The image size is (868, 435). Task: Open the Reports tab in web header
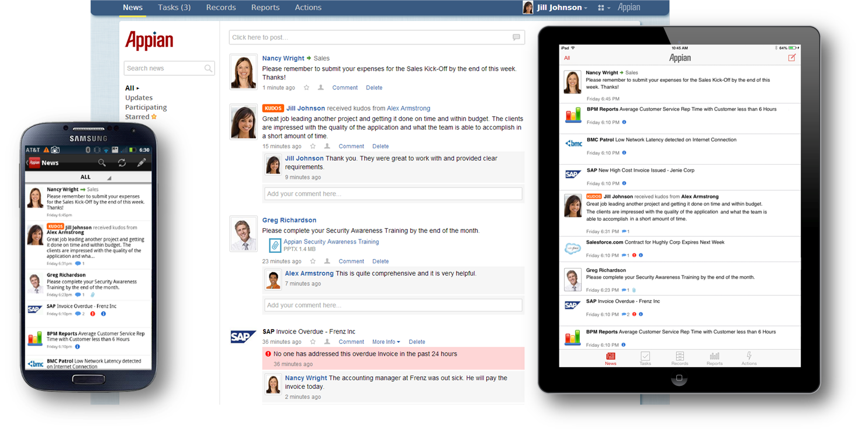(265, 8)
